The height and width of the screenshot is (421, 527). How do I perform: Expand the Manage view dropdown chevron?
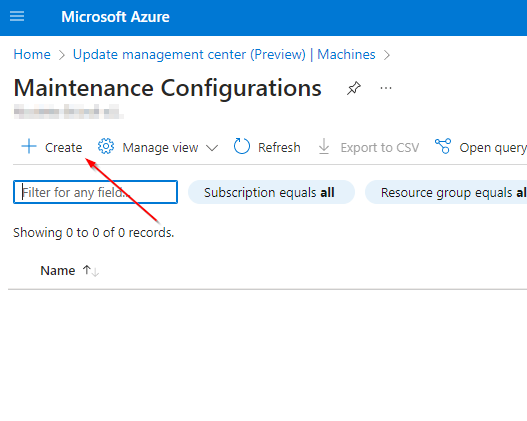pyautogui.click(x=212, y=148)
